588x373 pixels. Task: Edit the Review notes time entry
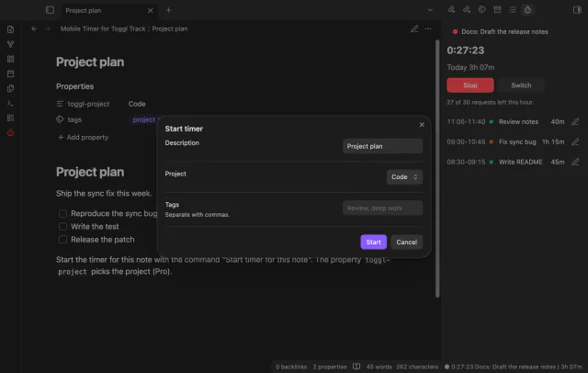[x=575, y=122]
